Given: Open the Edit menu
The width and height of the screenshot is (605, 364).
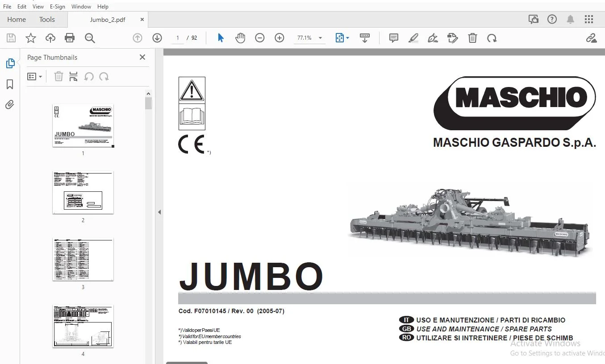Looking at the screenshot, I should (22, 7).
